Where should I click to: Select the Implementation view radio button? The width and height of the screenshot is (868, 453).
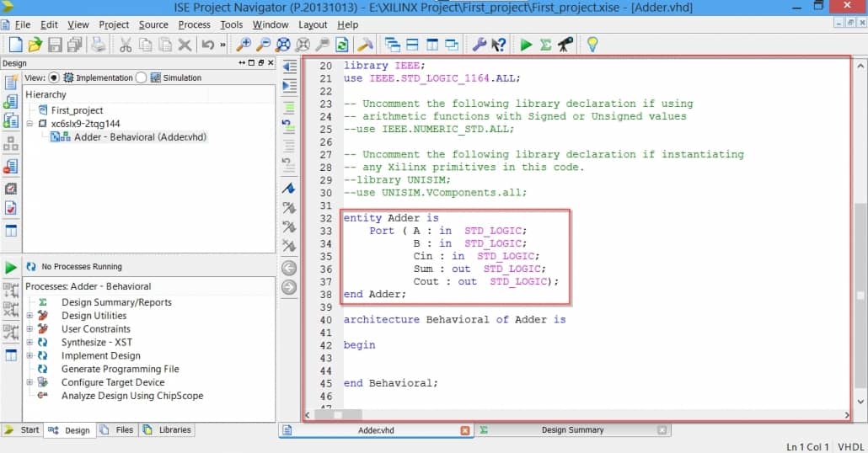(x=54, y=77)
